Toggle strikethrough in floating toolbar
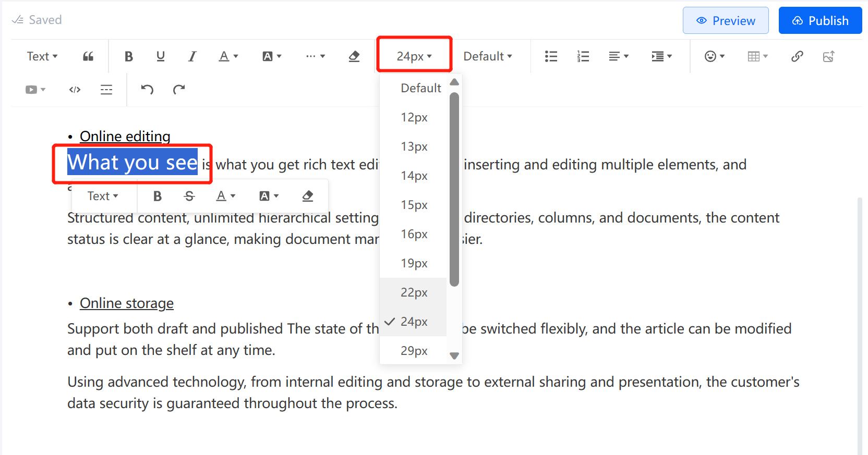This screenshot has height=455, width=868. point(189,196)
